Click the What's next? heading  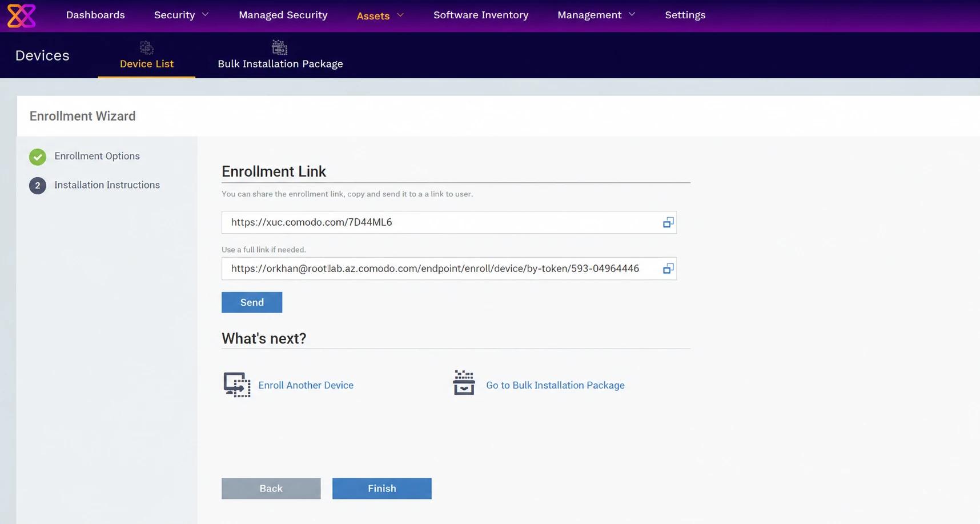[x=264, y=338]
